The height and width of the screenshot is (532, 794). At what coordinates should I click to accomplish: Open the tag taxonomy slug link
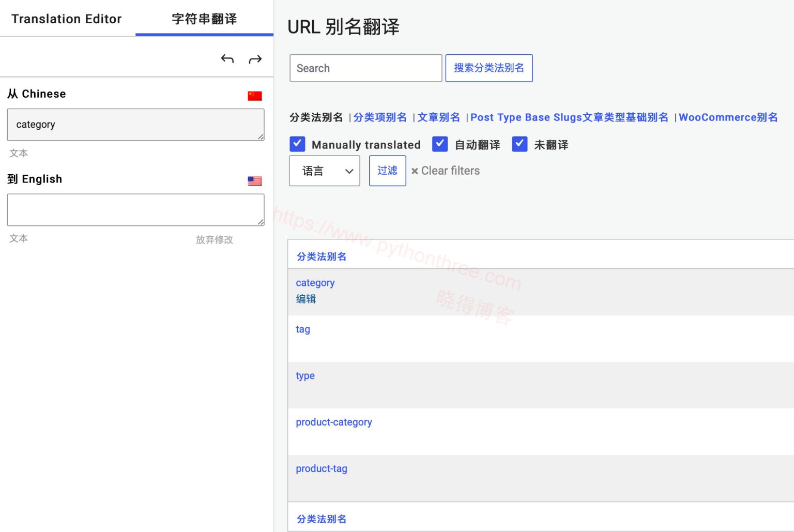tap(302, 329)
